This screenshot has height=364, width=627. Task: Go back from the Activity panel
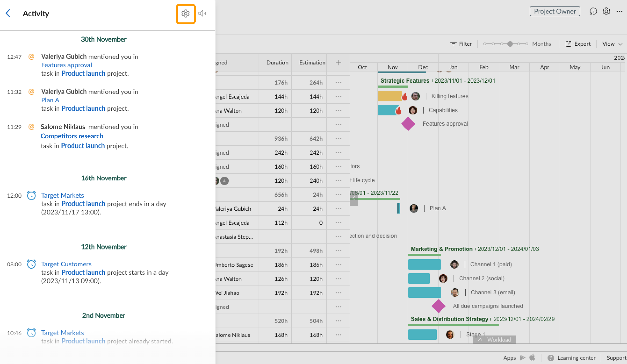8,13
